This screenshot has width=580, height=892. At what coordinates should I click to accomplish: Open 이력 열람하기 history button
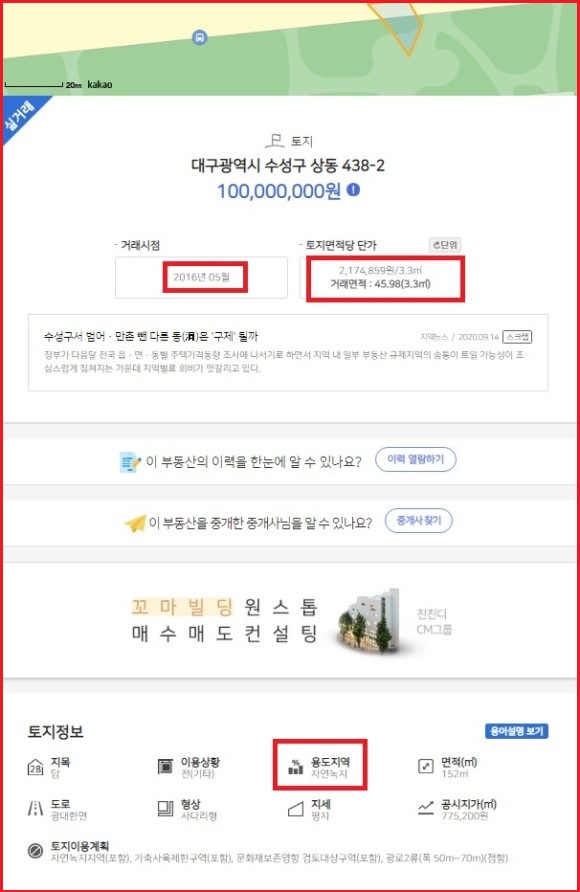pos(416,460)
